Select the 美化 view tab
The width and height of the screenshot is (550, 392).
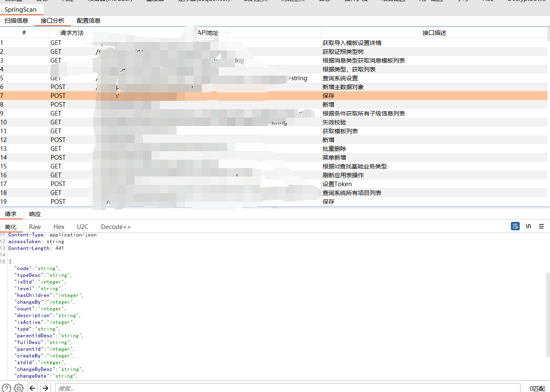tap(11, 227)
